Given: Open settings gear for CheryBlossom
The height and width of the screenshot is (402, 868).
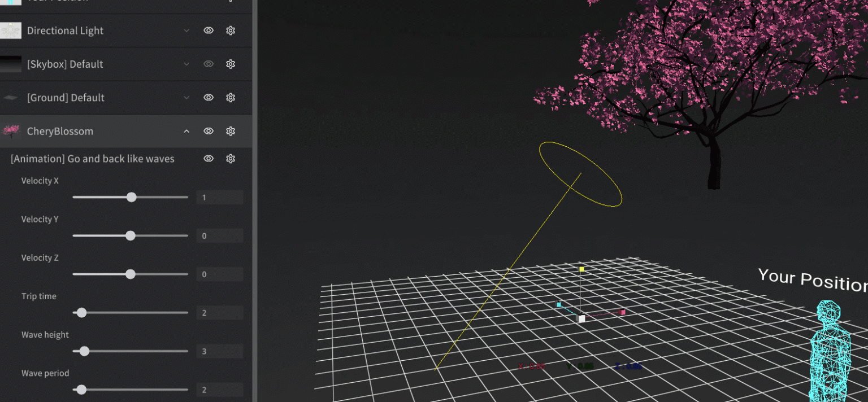Looking at the screenshot, I should point(231,131).
